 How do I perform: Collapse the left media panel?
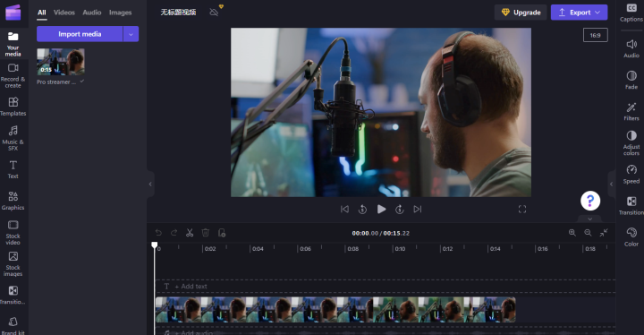(x=150, y=184)
